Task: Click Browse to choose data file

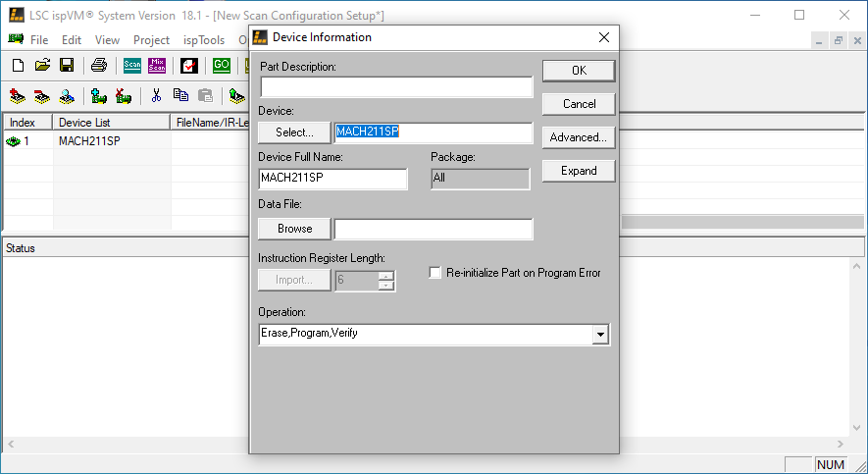Action: click(x=294, y=229)
